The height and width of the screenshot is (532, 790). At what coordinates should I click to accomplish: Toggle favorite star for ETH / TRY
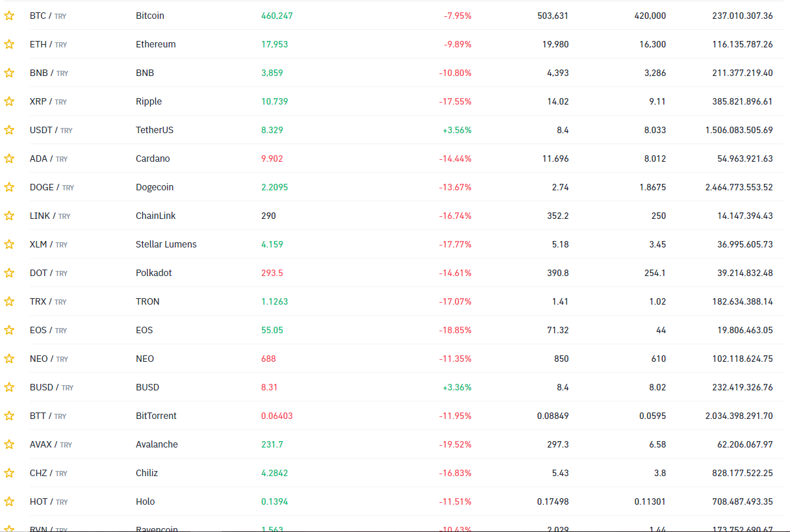[x=9, y=44]
